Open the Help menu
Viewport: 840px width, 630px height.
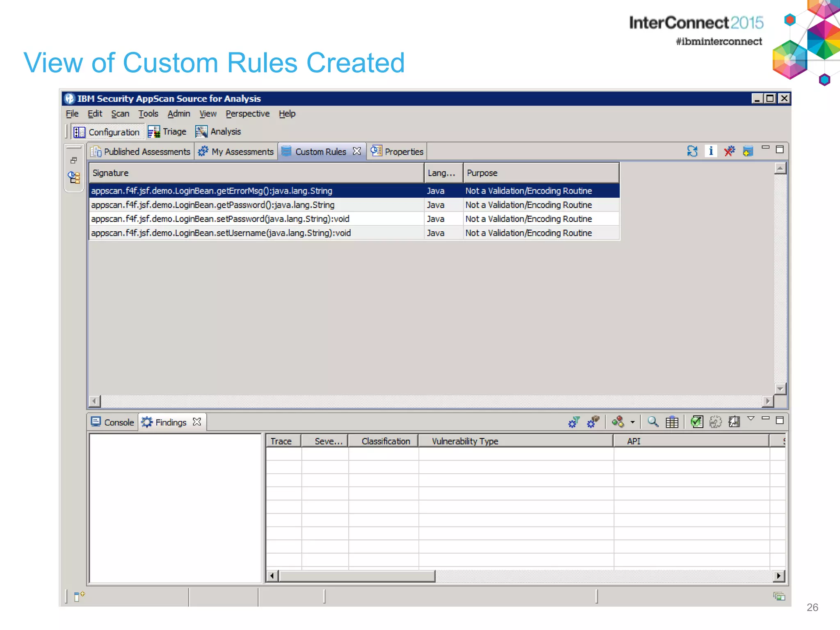[x=287, y=114]
